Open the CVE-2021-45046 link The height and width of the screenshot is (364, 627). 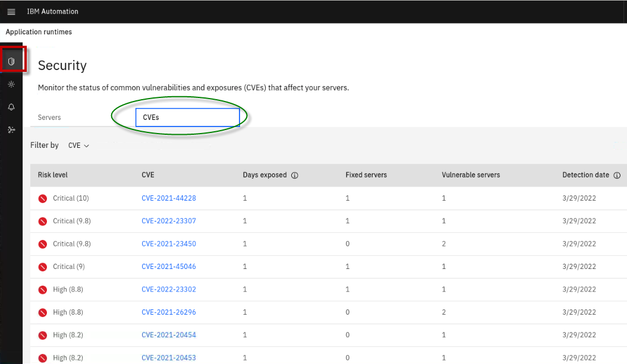169,267
